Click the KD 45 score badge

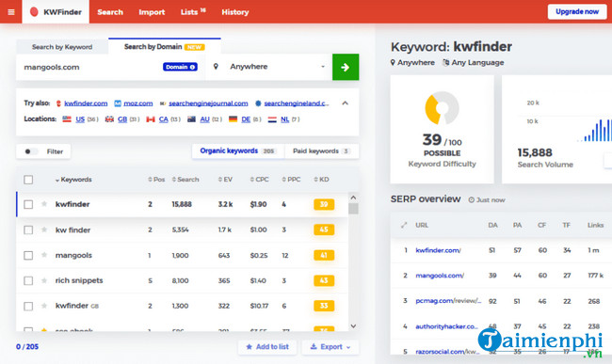coord(324,229)
